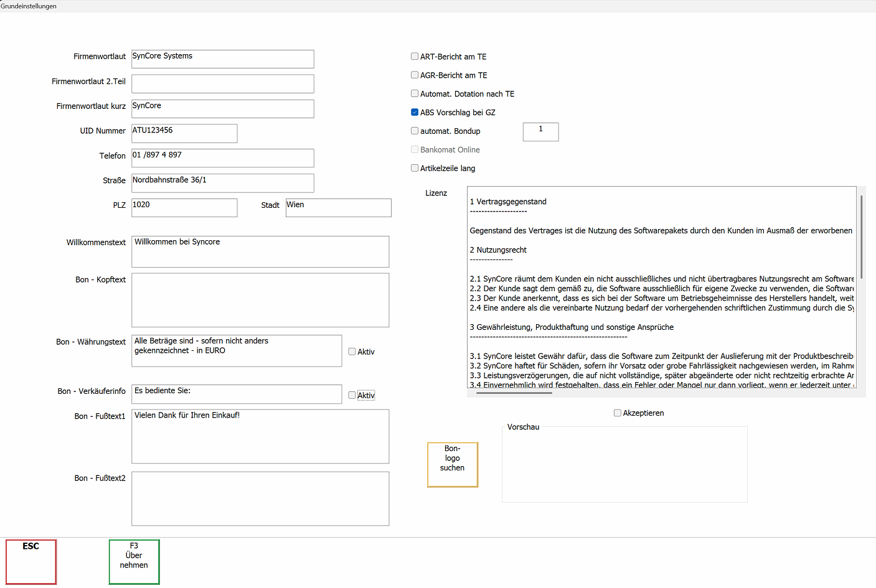
Task: Enable the Artikelzeile lang option
Action: pos(415,168)
